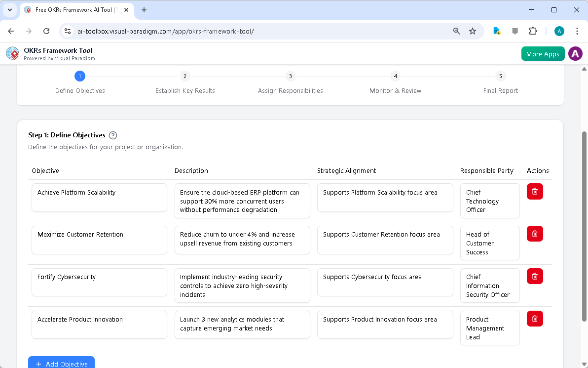The width and height of the screenshot is (588, 368).
Task: Jump to step 2 Establish Key Results
Action: pyautogui.click(x=185, y=76)
